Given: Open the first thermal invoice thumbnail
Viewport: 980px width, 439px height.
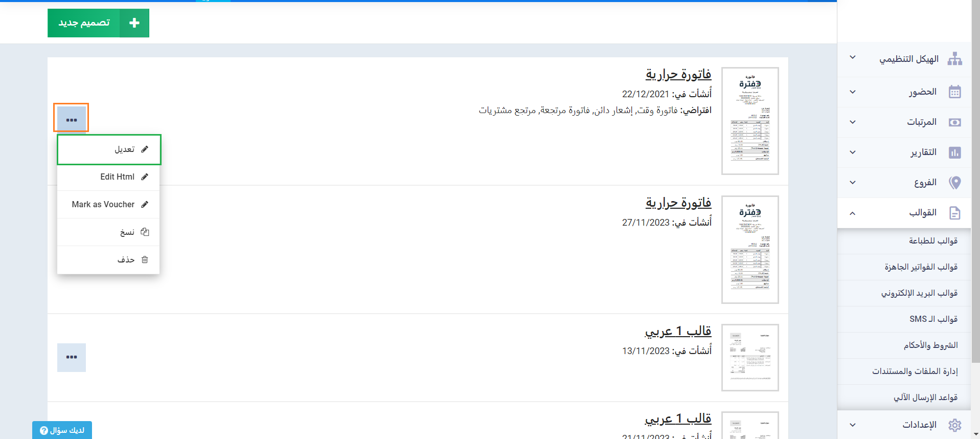Looking at the screenshot, I should pos(750,121).
